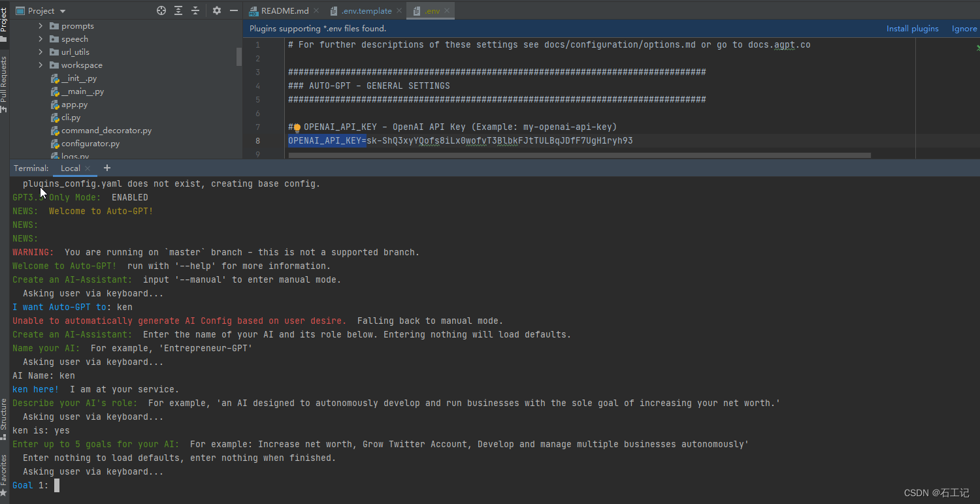Click the highlighted OPENAI_API_KEY= text

pos(327,141)
